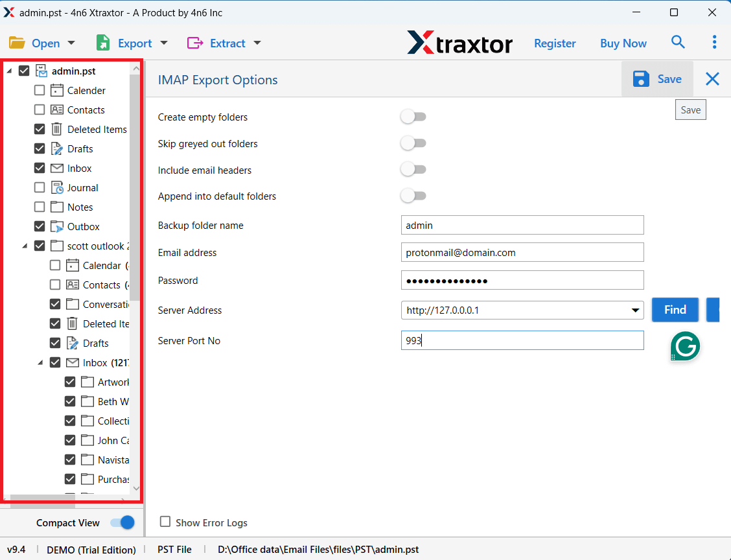The height and width of the screenshot is (560, 731).
Task: Click the floppy disk Save icon
Action: tap(641, 79)
